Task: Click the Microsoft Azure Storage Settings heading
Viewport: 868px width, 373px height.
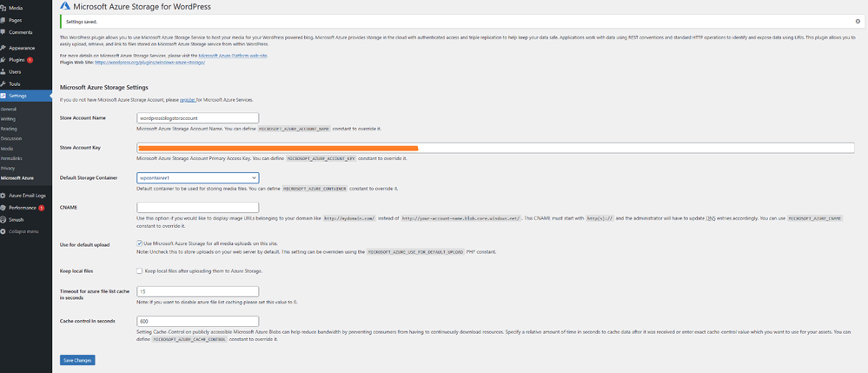Action: [x=103, y=88]
